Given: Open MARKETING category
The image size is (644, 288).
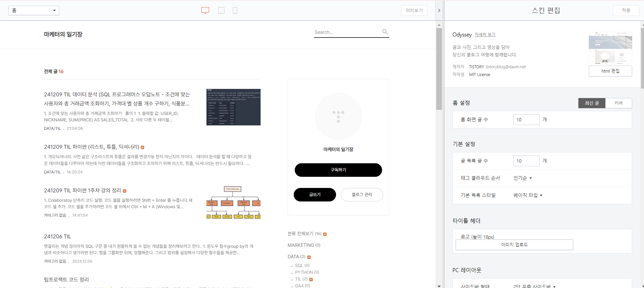Looking at the screenshot, I should point(304,245).
